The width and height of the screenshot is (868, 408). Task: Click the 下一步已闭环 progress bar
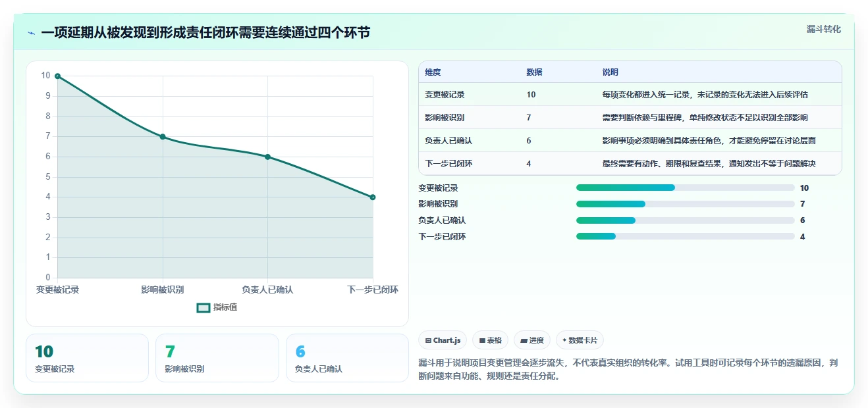[x=685, y=236]
